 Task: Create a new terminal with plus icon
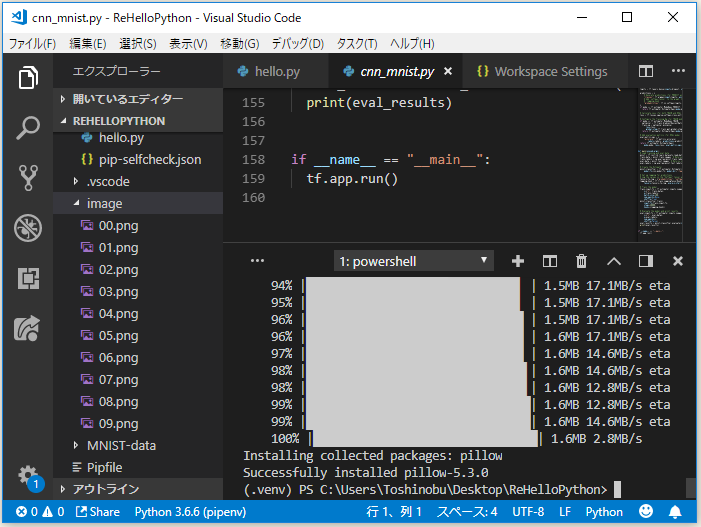[518, 261]
